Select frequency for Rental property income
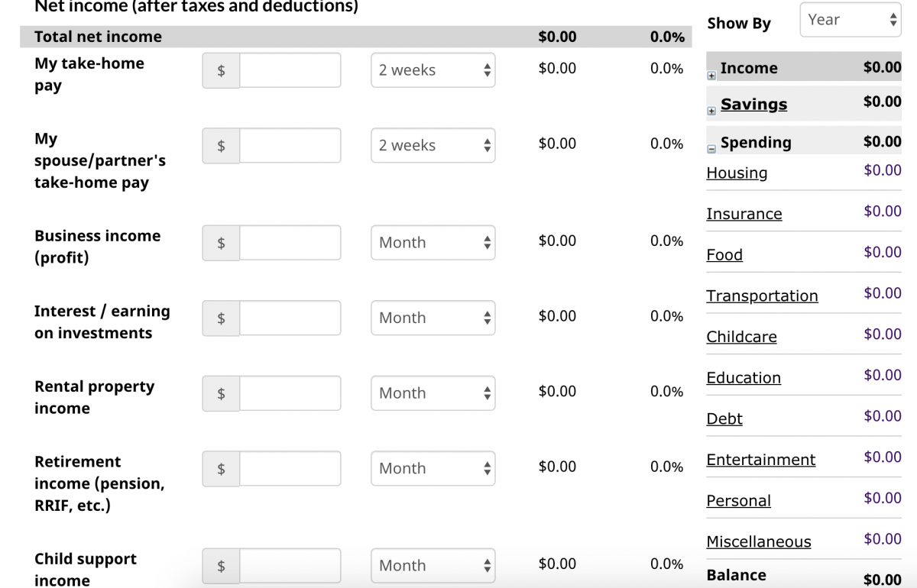The width and height of the screenshot is (917, 588). pyautogui.click(x=433, y=393)
